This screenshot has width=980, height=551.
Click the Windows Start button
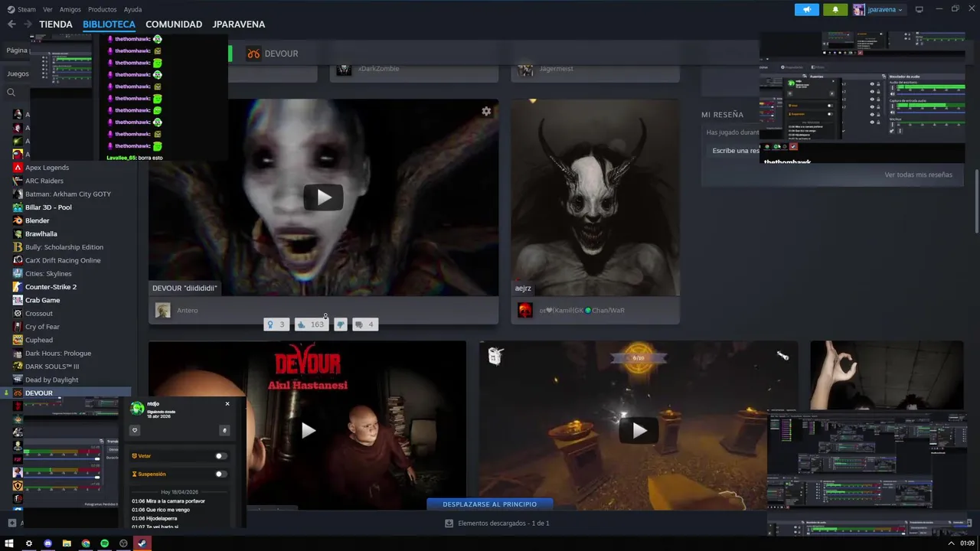click(x=9, y=543)
